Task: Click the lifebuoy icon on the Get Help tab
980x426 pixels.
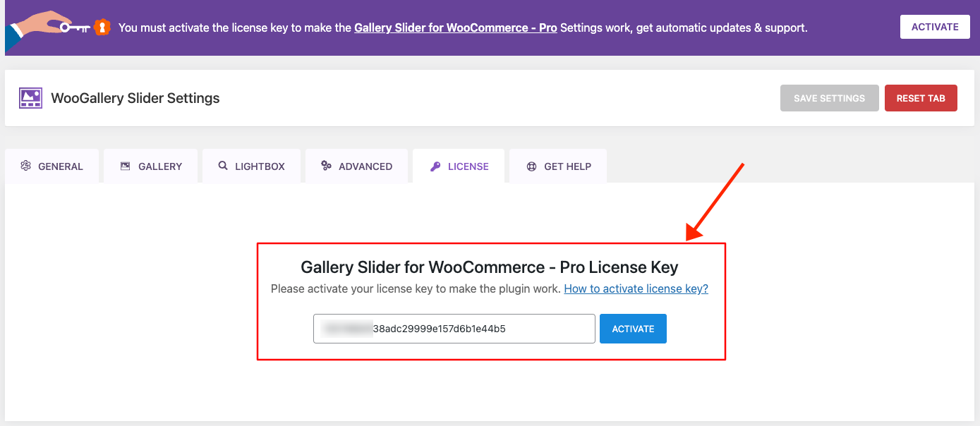Action: click(532, 166)
